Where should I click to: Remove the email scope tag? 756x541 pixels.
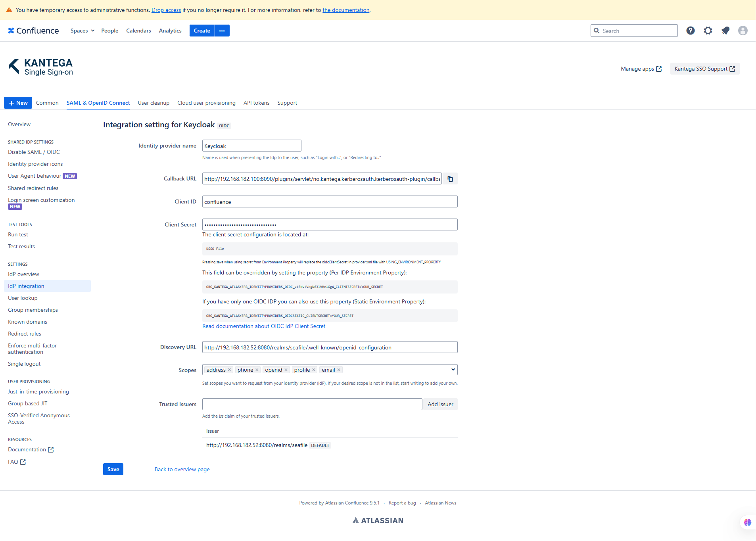click(x=339, y=370)
